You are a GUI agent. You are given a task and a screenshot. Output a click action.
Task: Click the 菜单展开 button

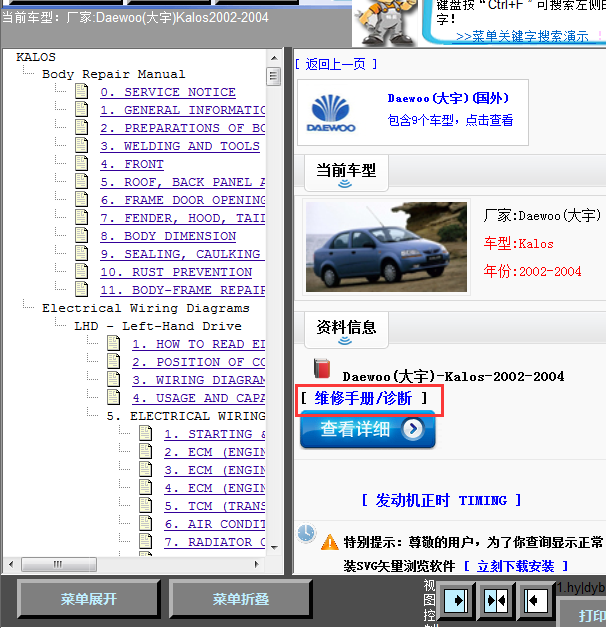tap(89, 599)
